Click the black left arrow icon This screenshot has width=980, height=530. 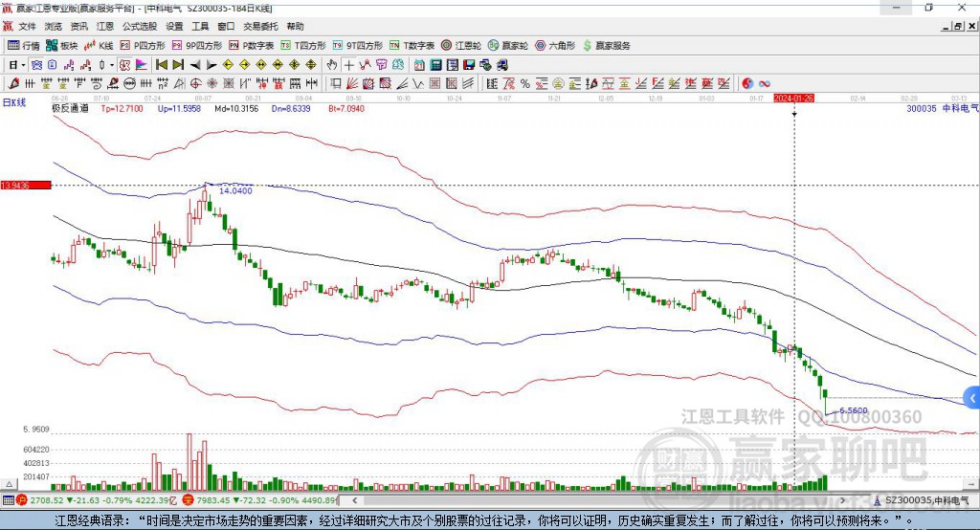pyautogui.click(x=195, y=65)
